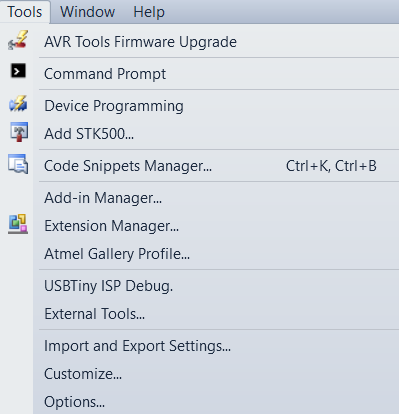Screen dimensions: 399x414
Task: Run USBTiny ISP Debug. external tool
Action: point(217,286)
